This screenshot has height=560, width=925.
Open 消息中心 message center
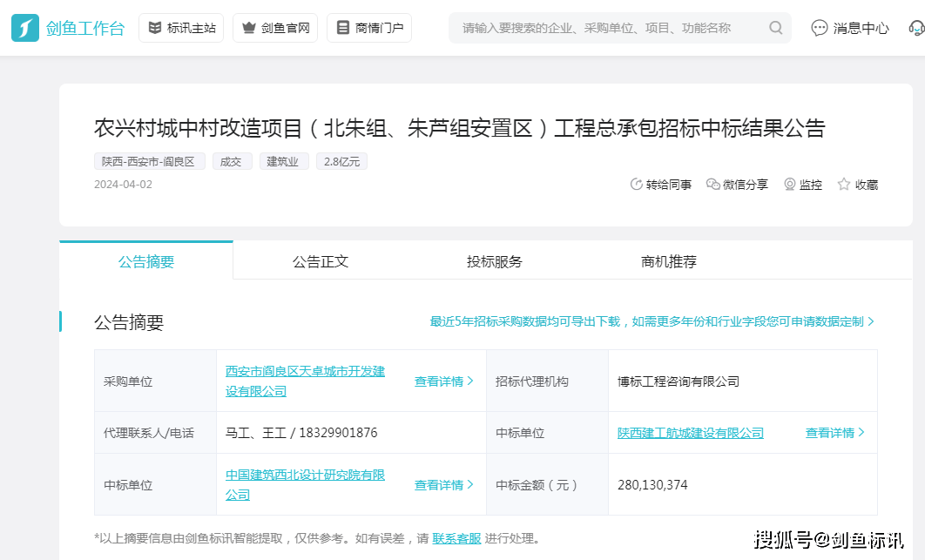pos(850,28)
